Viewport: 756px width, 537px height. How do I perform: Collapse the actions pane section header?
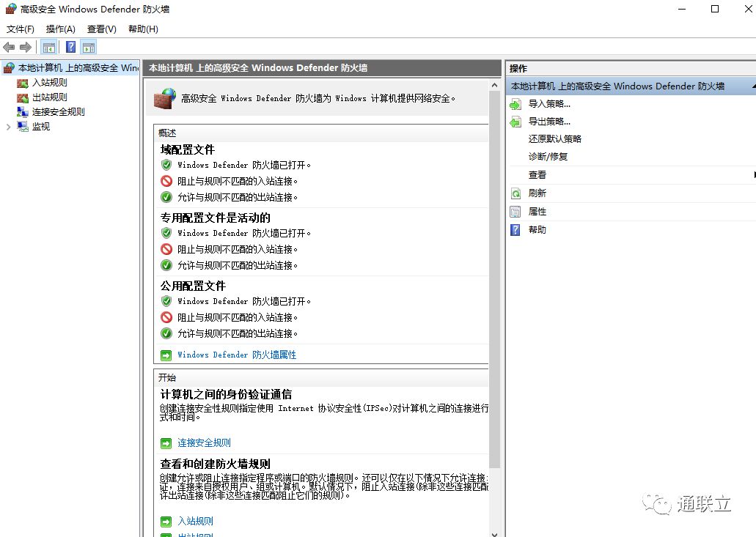tap(753, 86)
